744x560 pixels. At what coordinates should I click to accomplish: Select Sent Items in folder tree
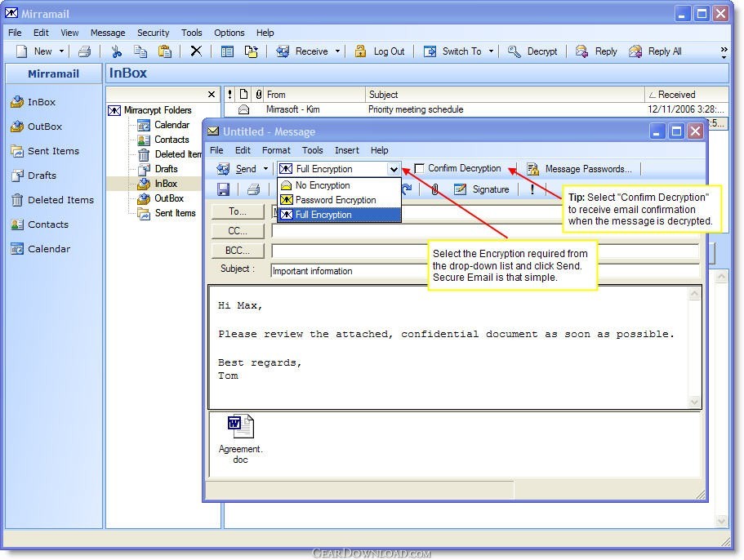[x=167, y=213]
